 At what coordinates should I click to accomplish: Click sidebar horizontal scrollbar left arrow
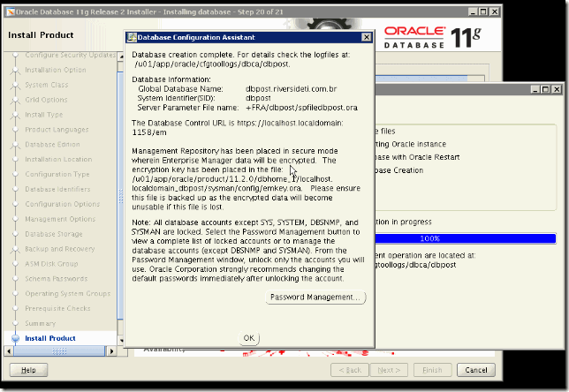click(9, 351)
